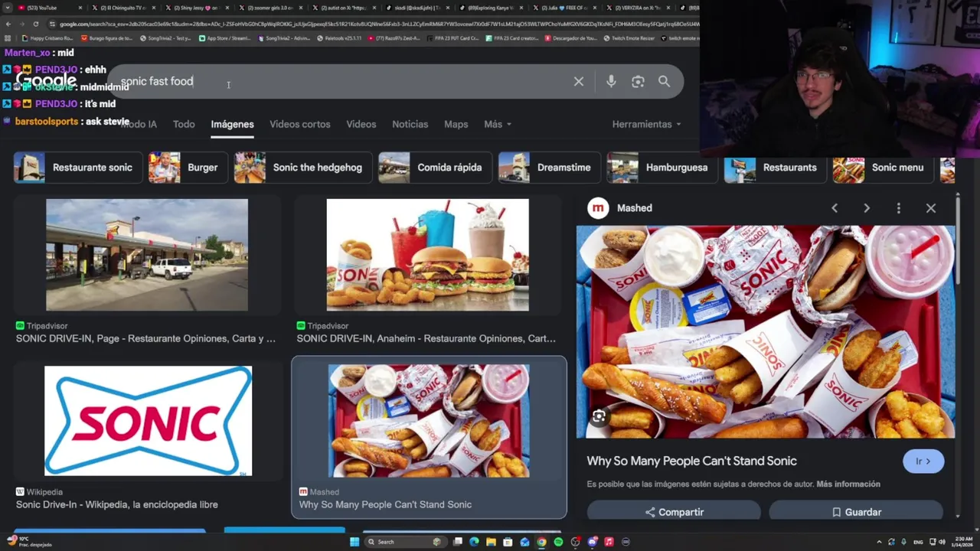Open File Explorer from the taskbar
Image resolution: width=980 pixels, height=551 pixels.
(491, 542)
